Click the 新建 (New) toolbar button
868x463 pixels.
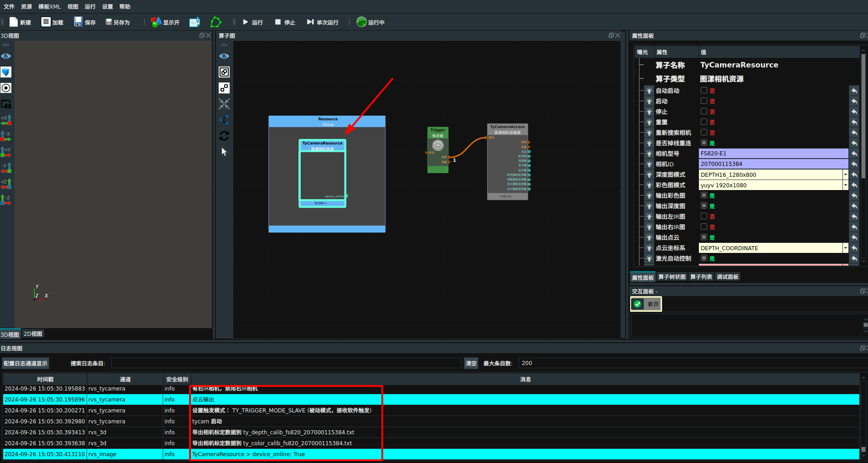(20, 22)
